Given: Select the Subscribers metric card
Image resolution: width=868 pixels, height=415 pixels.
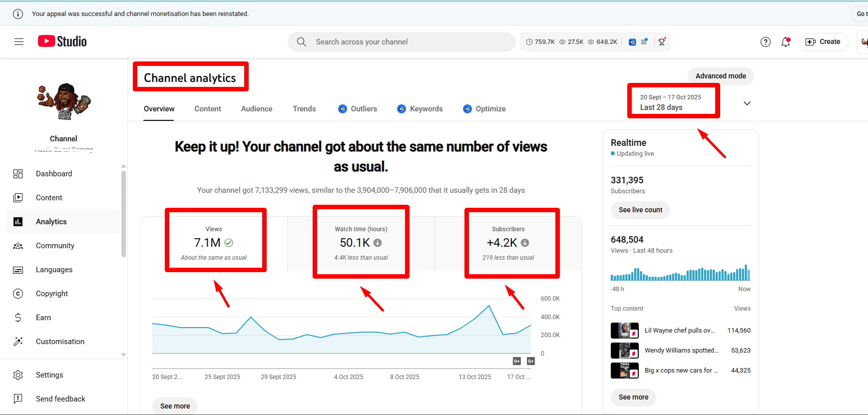Looking at the screenshot, I should click(x=508, y=244).
